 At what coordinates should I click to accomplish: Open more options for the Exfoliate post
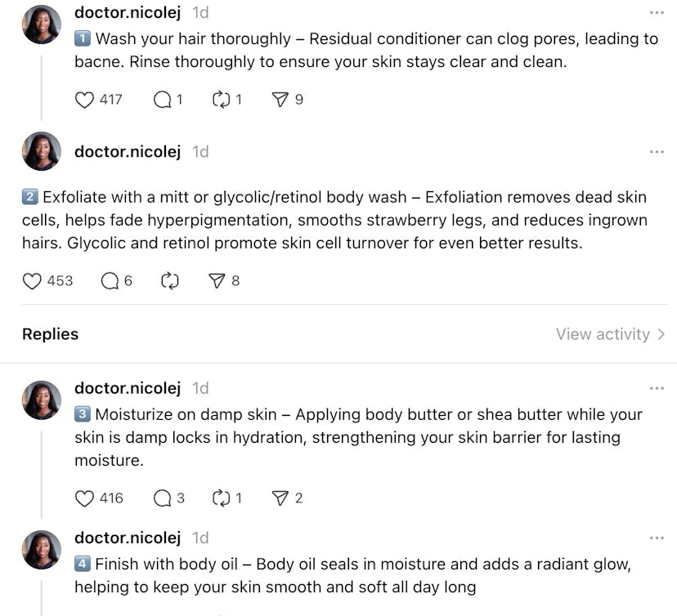tap(657, 152)
